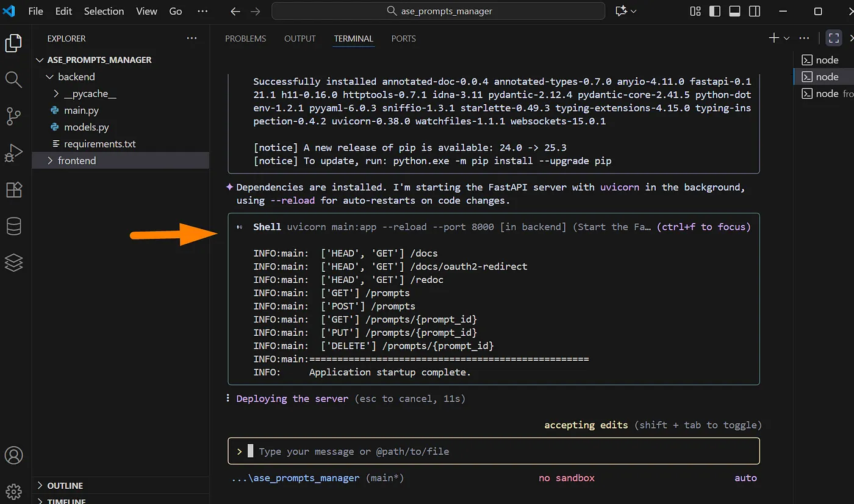Open the Extensions view
The height and width of the screenshot is (504, 854).
point(13,190)
